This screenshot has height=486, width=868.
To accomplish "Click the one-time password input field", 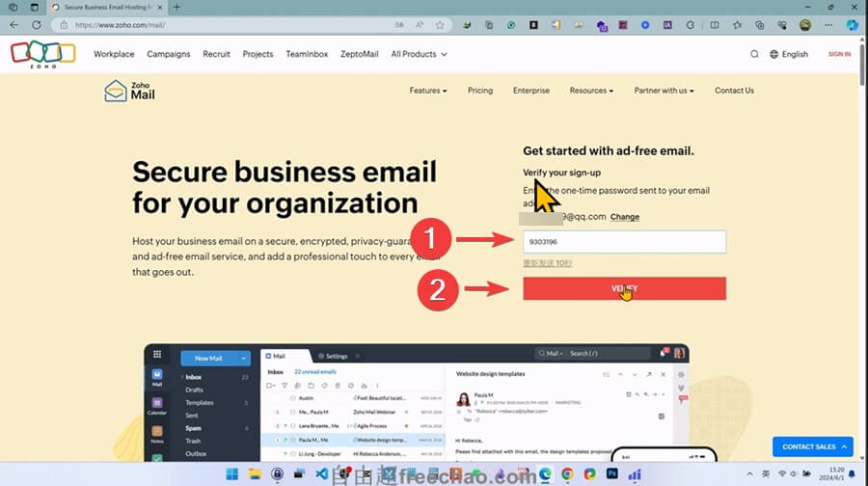I will [x=624, y=242].
